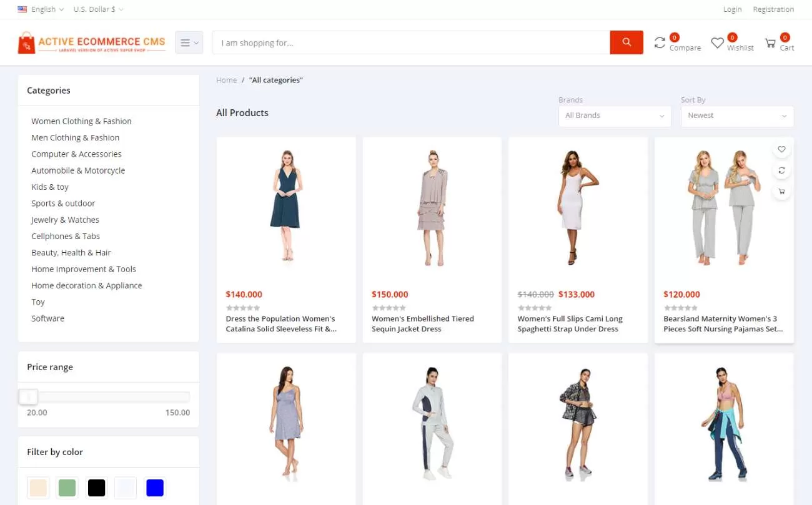Open Women's Full Slips Cami Long title
This screenshot has height=505, width=812.
click(570, 324)
